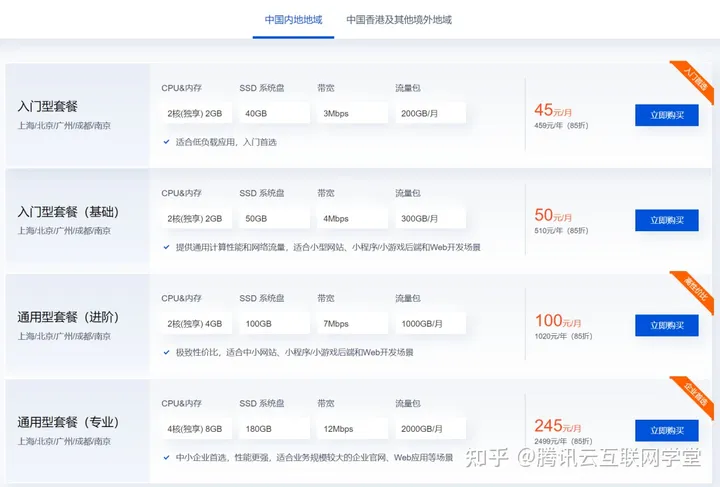Viewport: 720px width, 487px height.
Task: Click checkmark beside 中小企业首选
Action: pos(167,457)
